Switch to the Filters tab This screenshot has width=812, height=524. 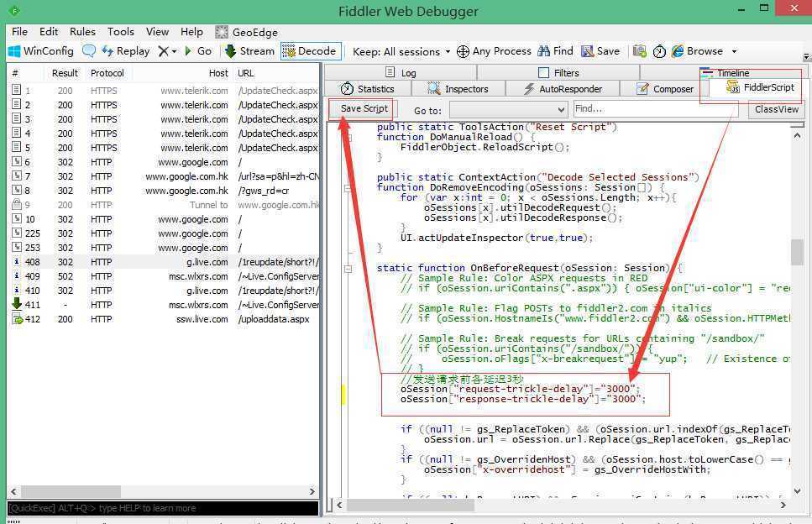pos(558,72)
